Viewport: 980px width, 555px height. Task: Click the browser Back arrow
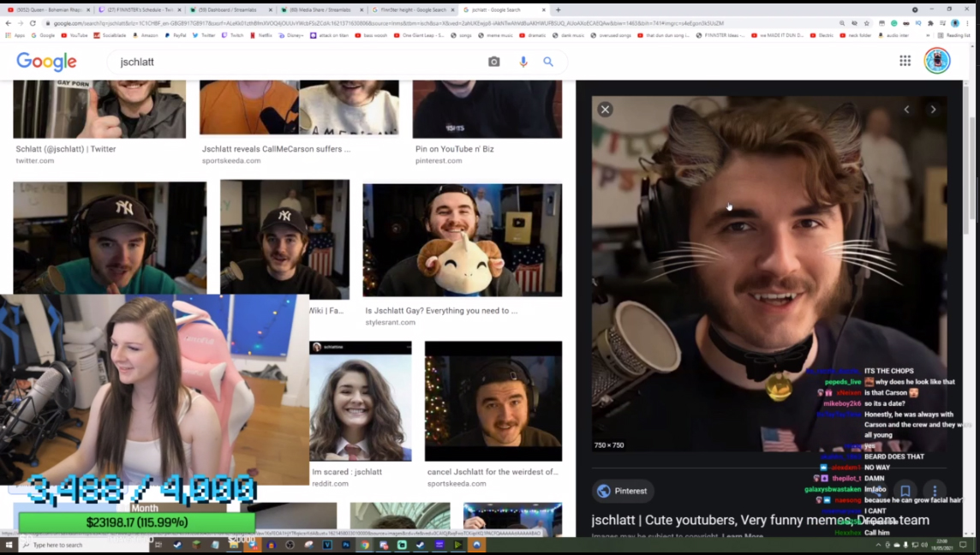[x=8, y=23]
